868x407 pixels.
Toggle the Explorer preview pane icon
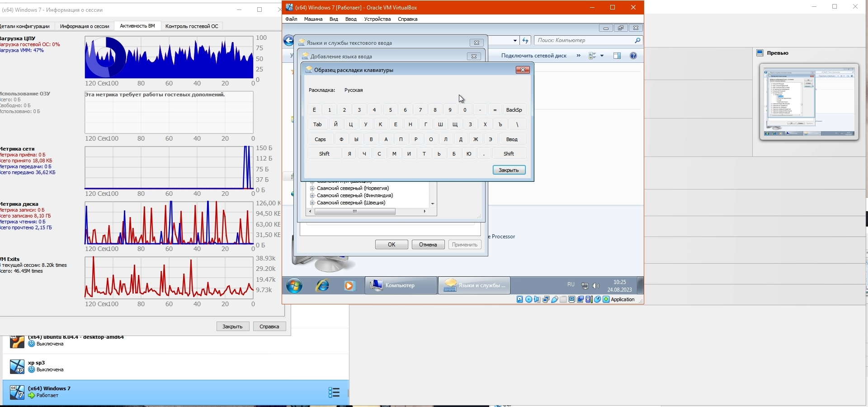(x=617, y=56)
